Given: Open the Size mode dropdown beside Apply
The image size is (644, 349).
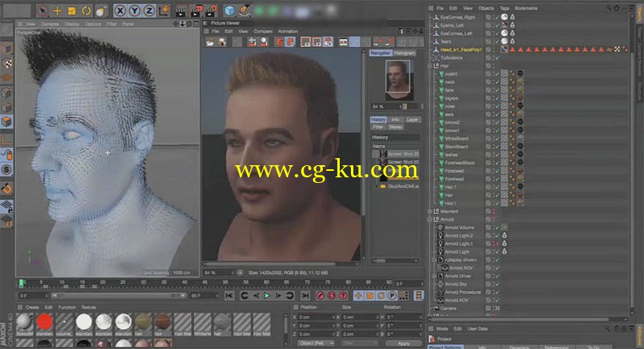Looking at the screenshot, I should click(358, 343).
